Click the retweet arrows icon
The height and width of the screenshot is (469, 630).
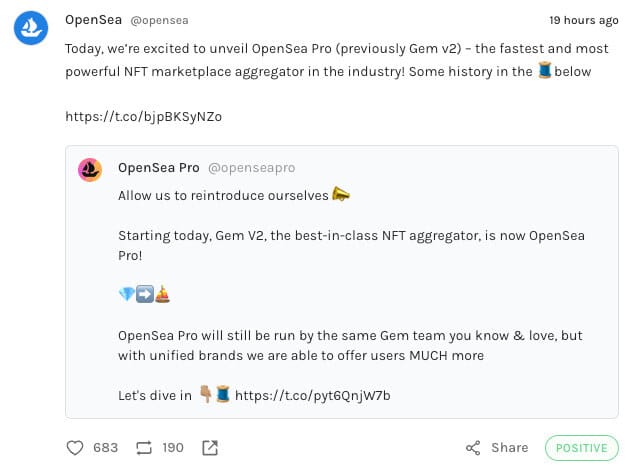tap(143, 448)
